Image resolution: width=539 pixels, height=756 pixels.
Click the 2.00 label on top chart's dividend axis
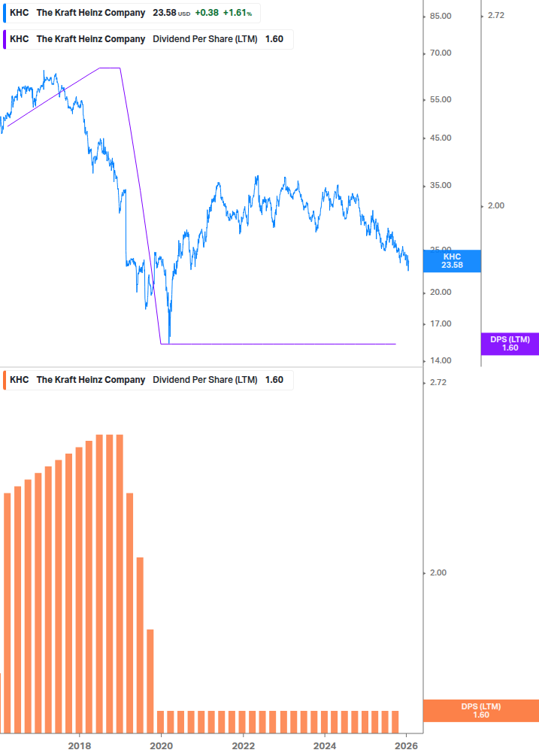click(x=495, y=206)
